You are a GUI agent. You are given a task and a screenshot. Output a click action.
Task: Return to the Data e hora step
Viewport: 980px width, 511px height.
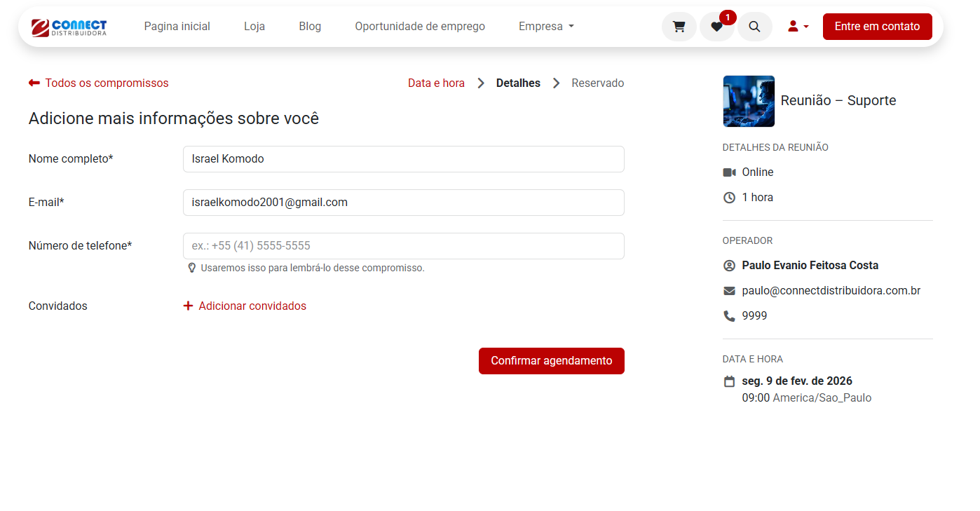[436, 83]
